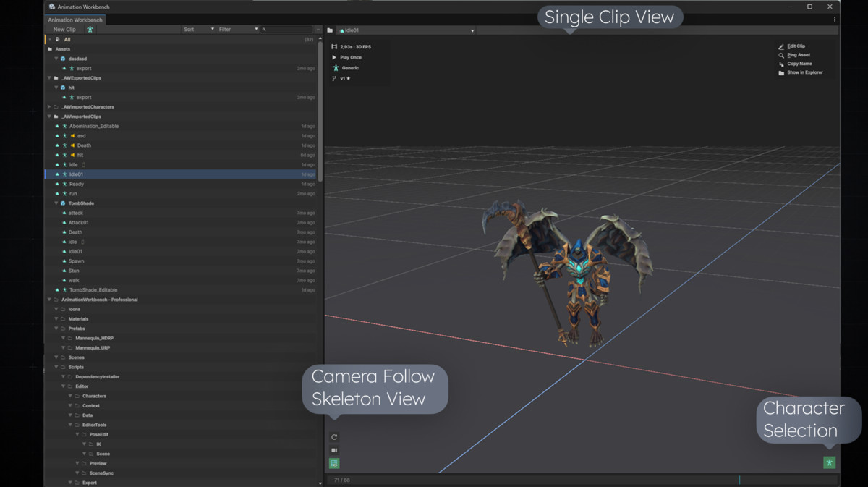Click the orange audio icon on Death clip
Image resolution: width=868 pixels, height=487 pixels.
coord(72,145)
